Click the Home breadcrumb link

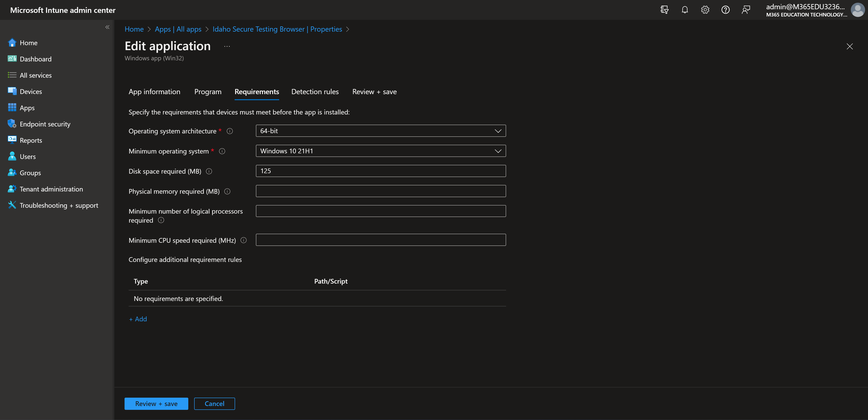tap(134, 29)
